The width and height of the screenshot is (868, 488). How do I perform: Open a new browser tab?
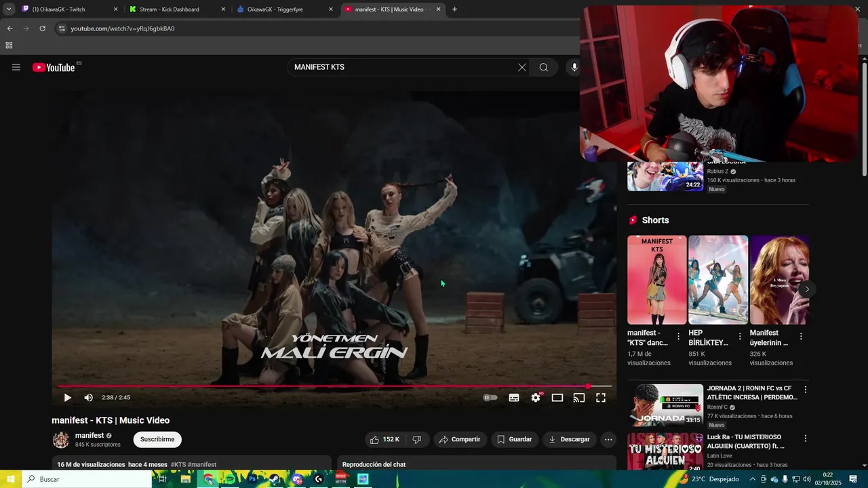tap(454, 9)
